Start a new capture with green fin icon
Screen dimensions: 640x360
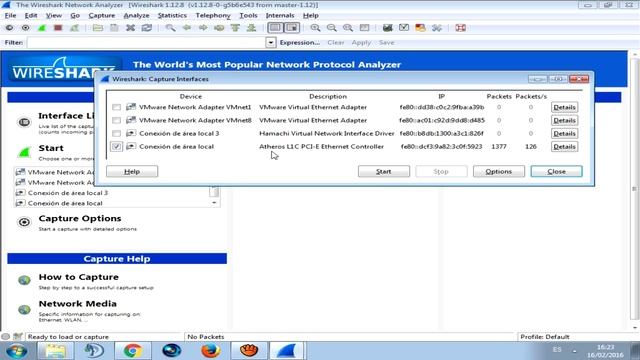[x=42, y=28]
